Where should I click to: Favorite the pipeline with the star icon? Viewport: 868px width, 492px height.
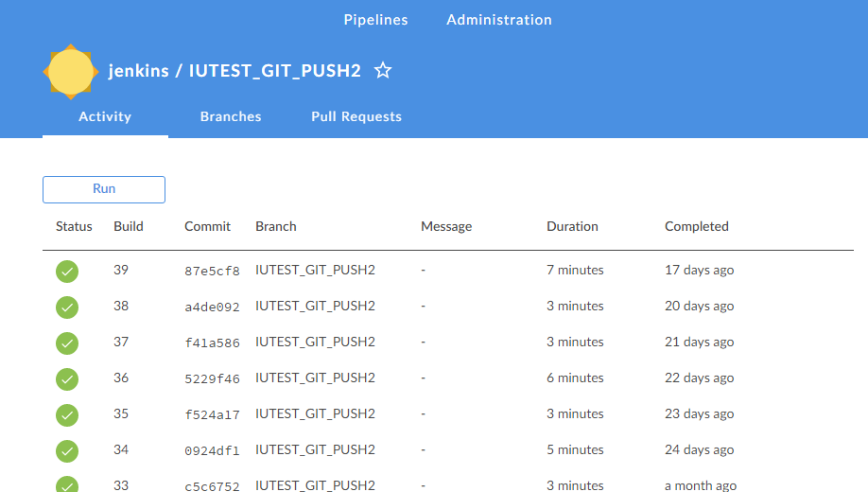point(383,70)
